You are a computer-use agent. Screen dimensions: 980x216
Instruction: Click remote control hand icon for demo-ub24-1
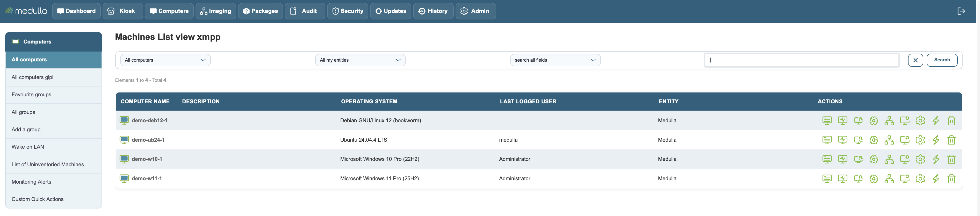tap(858, 140)
